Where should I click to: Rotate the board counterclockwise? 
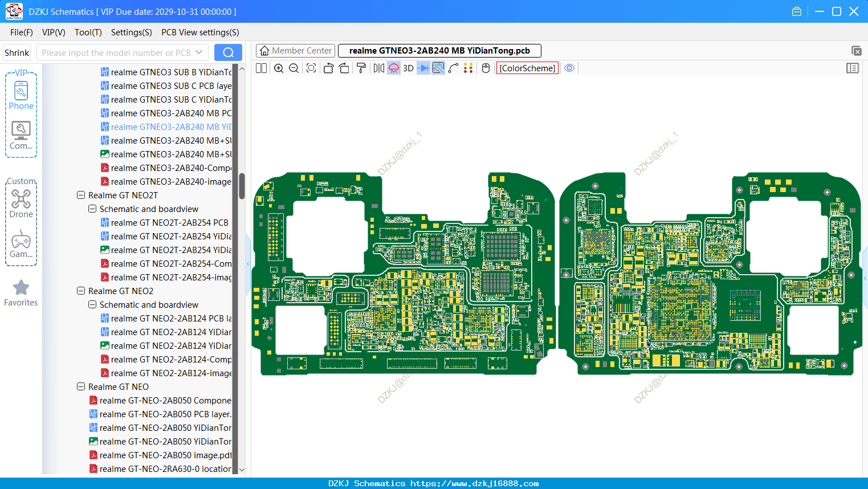pos(329,68)
